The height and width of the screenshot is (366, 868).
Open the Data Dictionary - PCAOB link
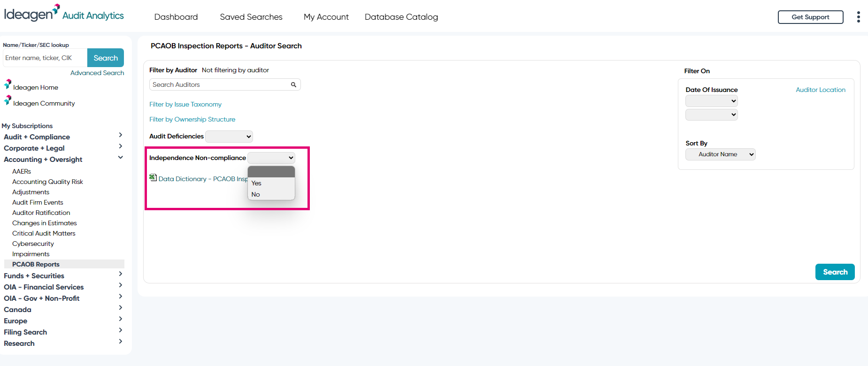pyautogui.click(x=203, y=179)
